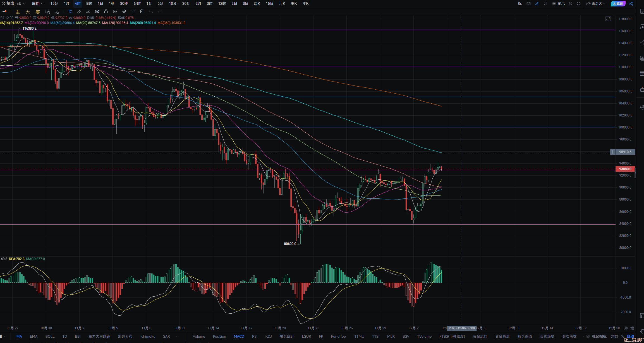644x343 pixels.
Task: Click the trash delete drawings icon
Action: tap(142, 12)
